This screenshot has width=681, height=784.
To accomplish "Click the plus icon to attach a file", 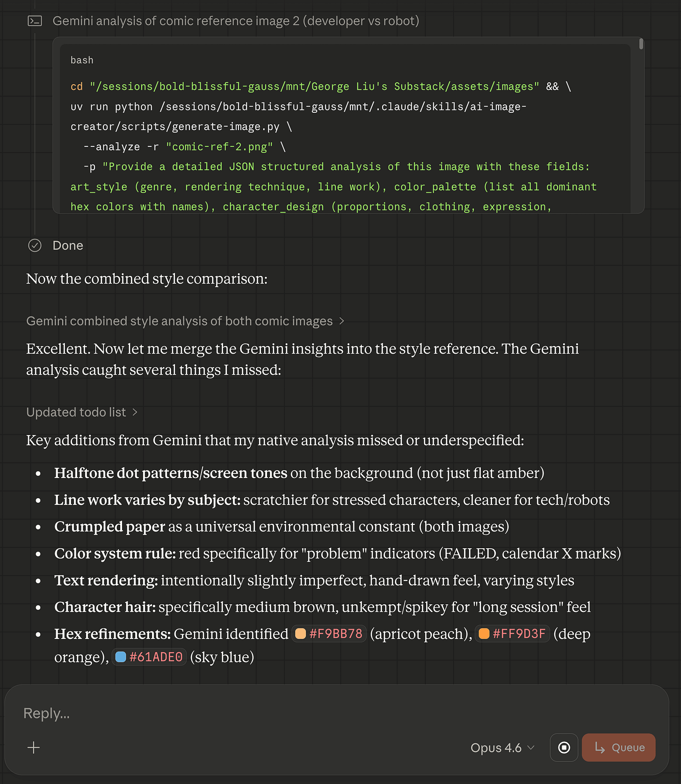I will 33,748.
